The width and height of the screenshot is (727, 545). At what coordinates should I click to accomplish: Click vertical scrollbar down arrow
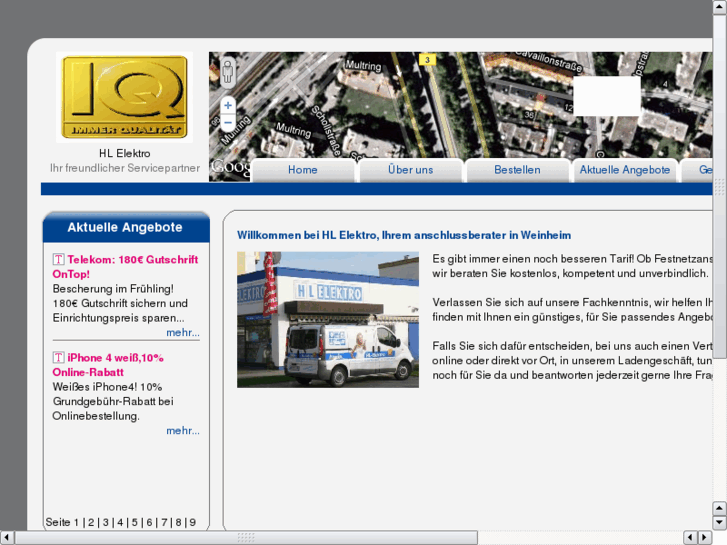coord(720,523)
